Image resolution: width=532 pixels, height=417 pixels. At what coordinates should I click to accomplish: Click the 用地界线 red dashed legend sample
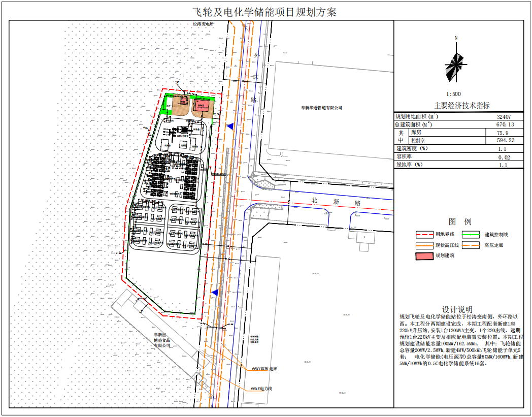coord(424,235)
